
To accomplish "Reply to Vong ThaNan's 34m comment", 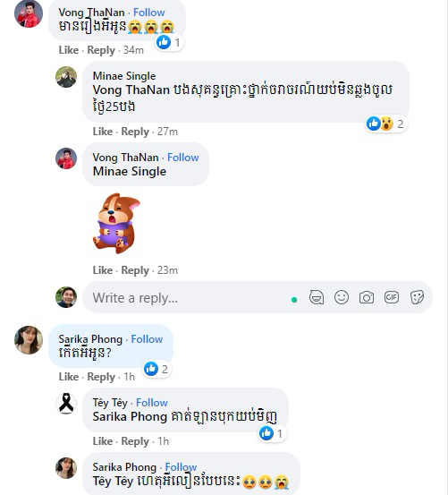I will pyautogui.click(x=101, y=50).
